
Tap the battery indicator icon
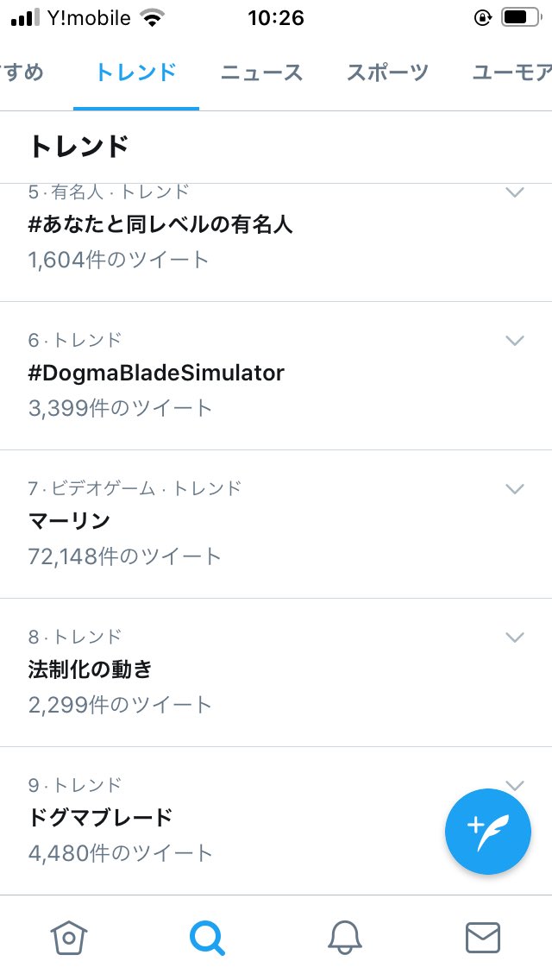click(520, 18)
